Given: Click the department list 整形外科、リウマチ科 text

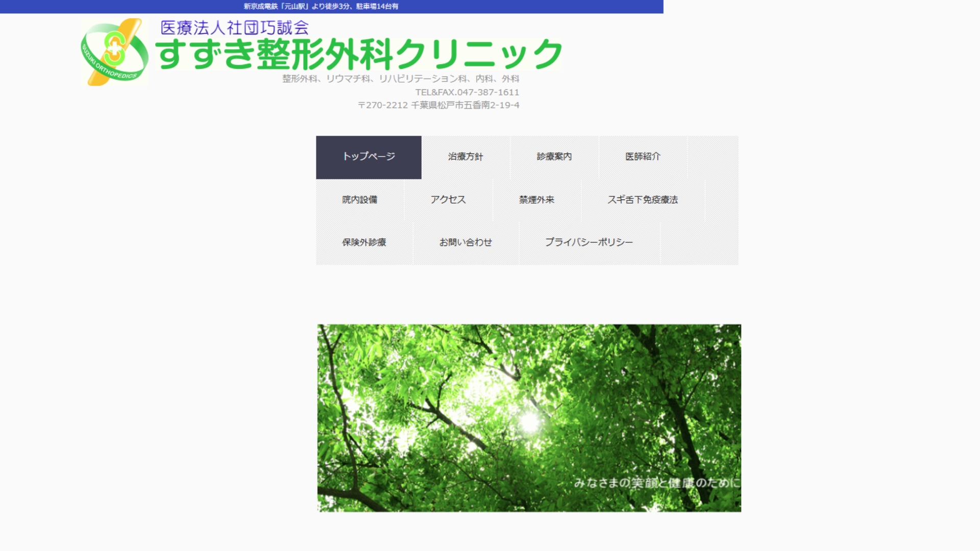Looking at the screenshot, I should coord(400,79).
